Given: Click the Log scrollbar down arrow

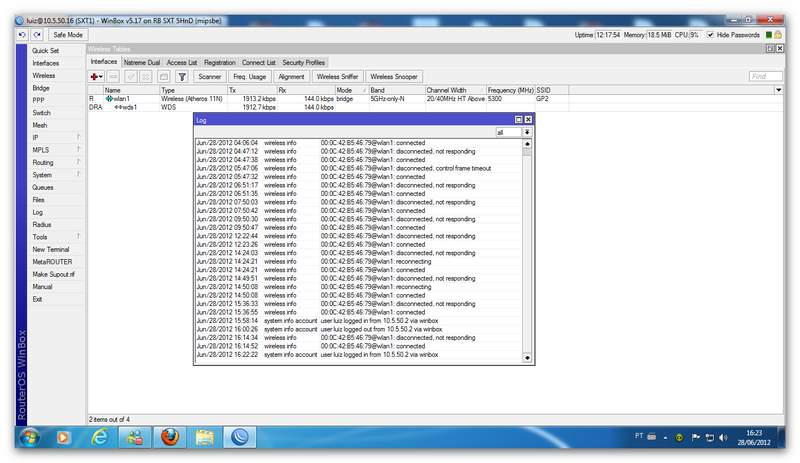Looking at the screenshot, I should [527, 358].
